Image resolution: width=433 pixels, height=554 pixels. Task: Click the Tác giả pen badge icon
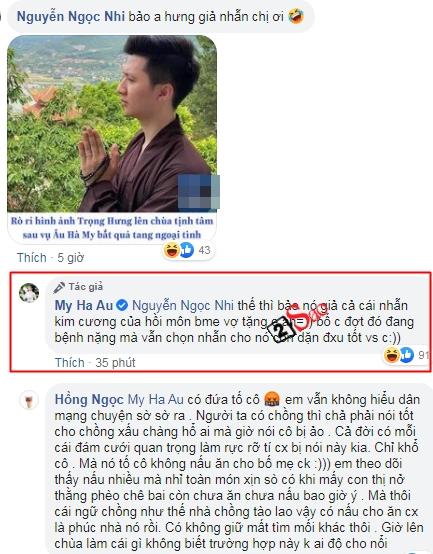(59, 288)
